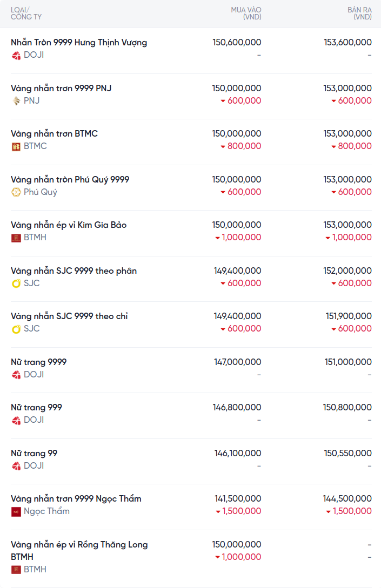The height and width of the screenshot is (588, 381).
Task: Click SJC logo under SJC 9999 theo phân
Action: click(16, 283)
